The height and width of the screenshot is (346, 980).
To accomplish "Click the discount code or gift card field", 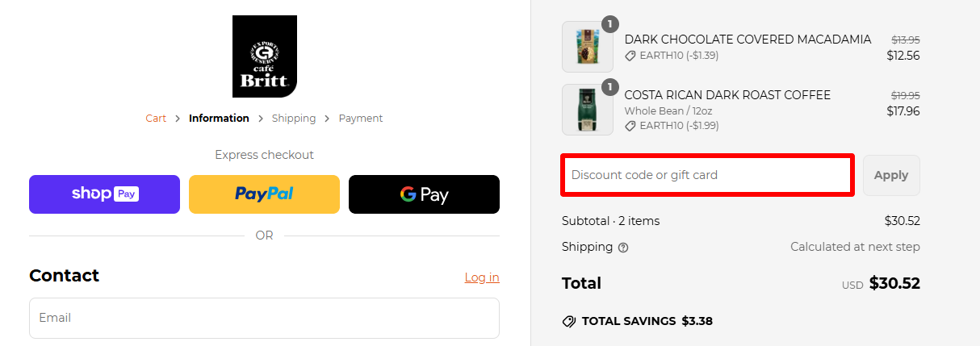I will pos(707,175).
